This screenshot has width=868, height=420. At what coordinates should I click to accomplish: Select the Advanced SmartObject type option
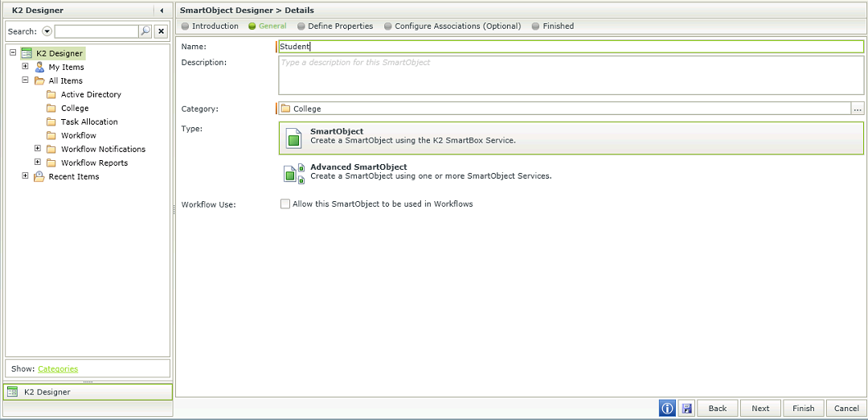[x=571, y=173]
